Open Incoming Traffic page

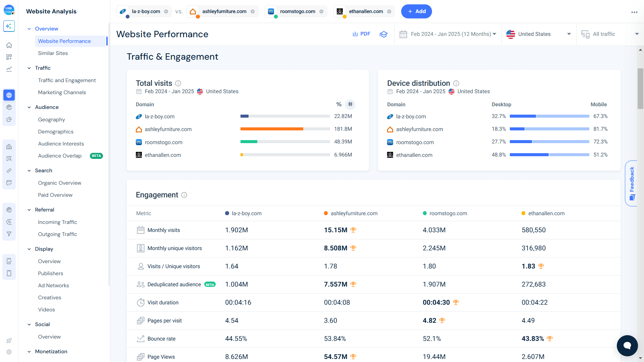[x=57, y=222]
